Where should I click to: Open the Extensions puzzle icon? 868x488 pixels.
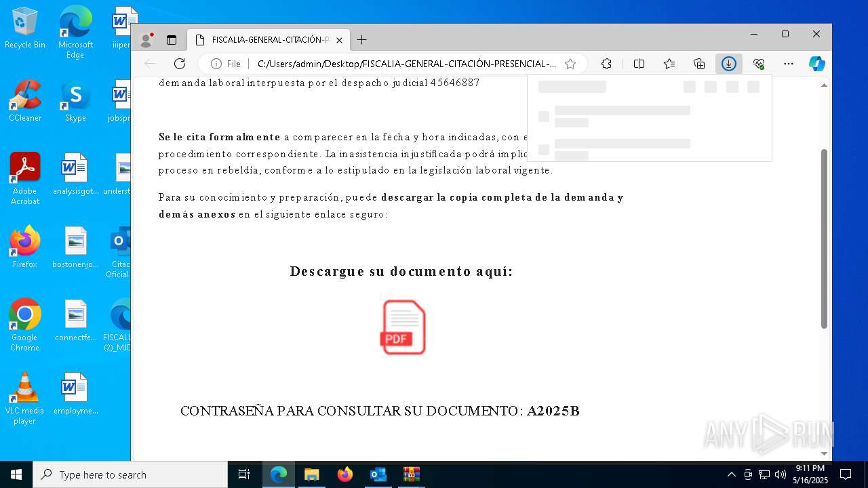[606, 64]
